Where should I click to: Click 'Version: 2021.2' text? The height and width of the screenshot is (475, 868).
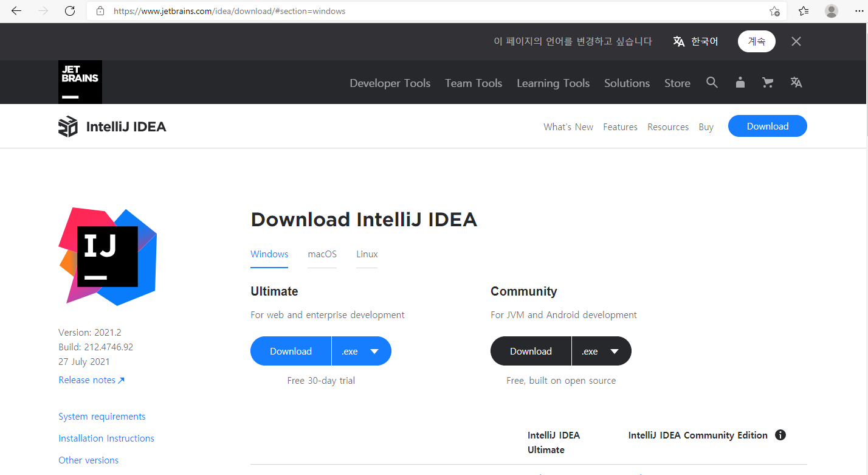pos(90,332)
